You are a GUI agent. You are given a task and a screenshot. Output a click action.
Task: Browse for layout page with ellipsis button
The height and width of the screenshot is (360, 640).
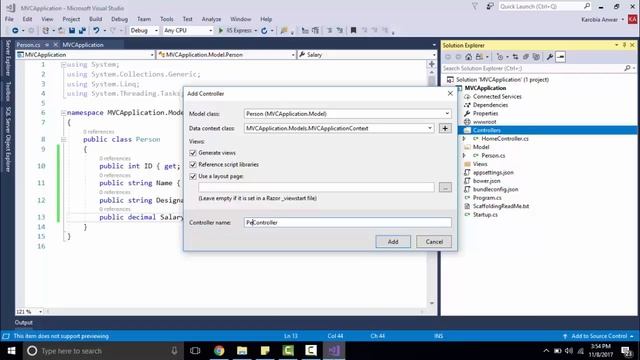(445, 187)
